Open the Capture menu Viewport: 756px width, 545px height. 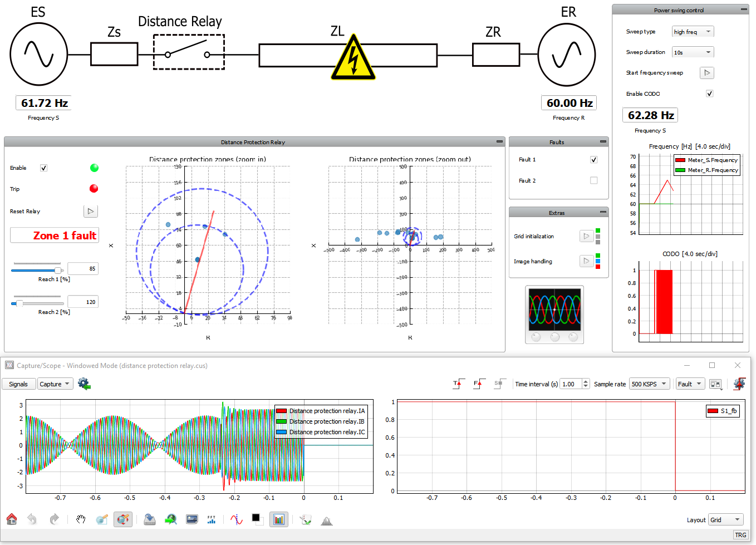pyautogui.click(x=55, y=384)
